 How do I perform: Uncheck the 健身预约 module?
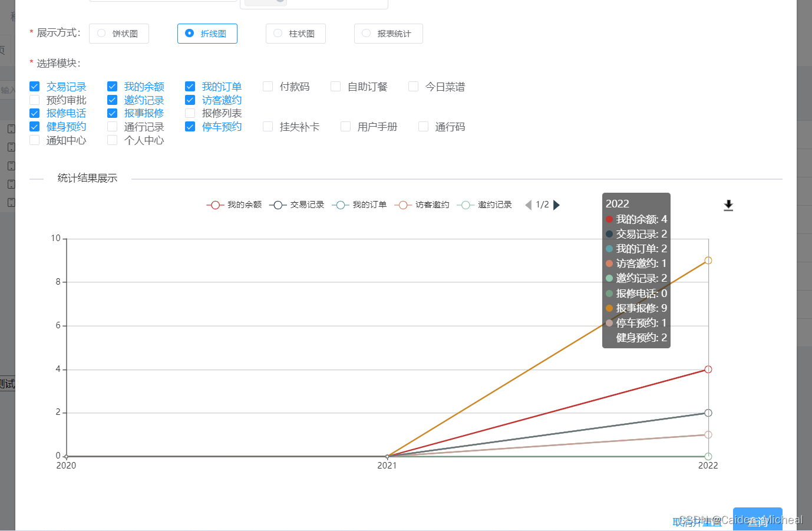coord(35,127)
